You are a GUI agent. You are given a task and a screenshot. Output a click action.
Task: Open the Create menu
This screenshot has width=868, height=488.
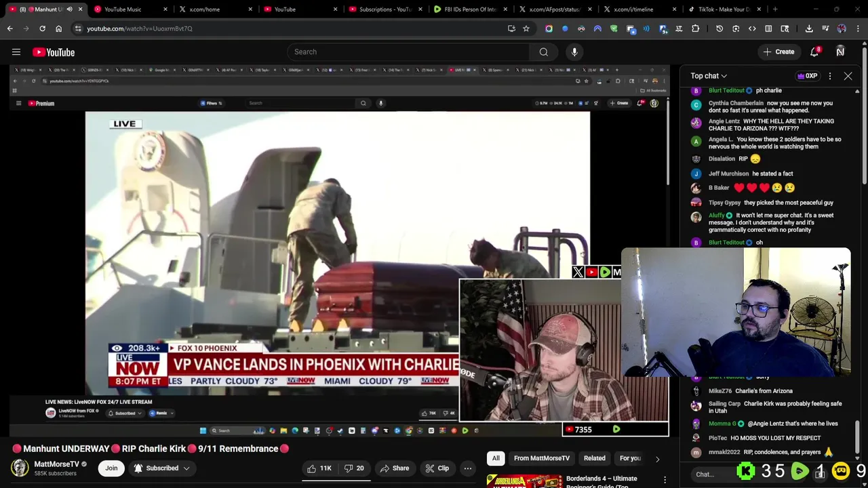pos(778,52)
